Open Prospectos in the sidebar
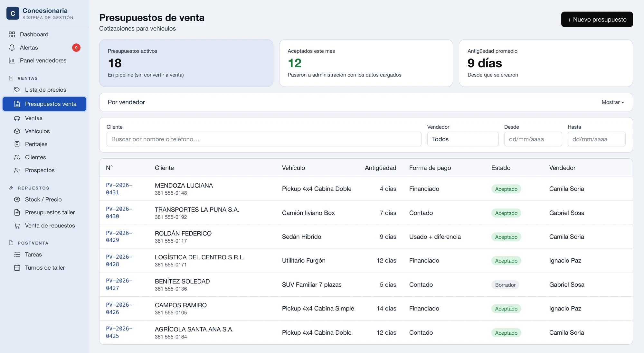Viewport: 644px width, 353px height. [44, 170]
